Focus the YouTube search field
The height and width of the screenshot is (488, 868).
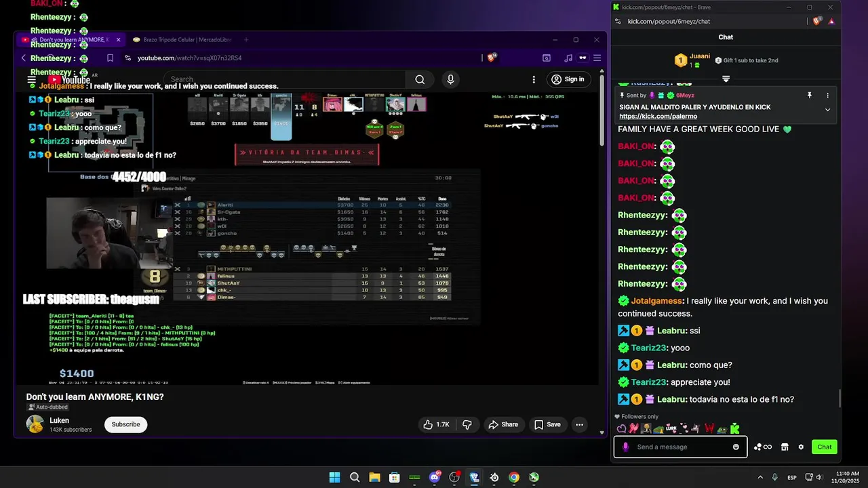[285, 79]
